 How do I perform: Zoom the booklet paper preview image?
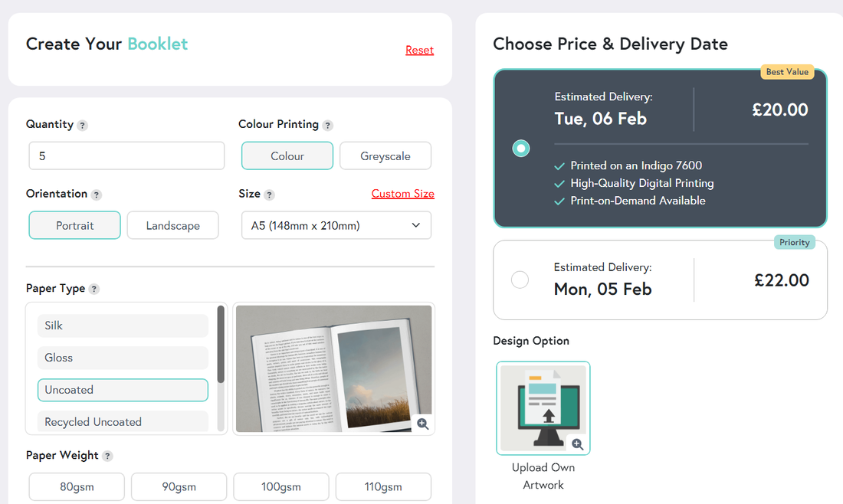422,424
